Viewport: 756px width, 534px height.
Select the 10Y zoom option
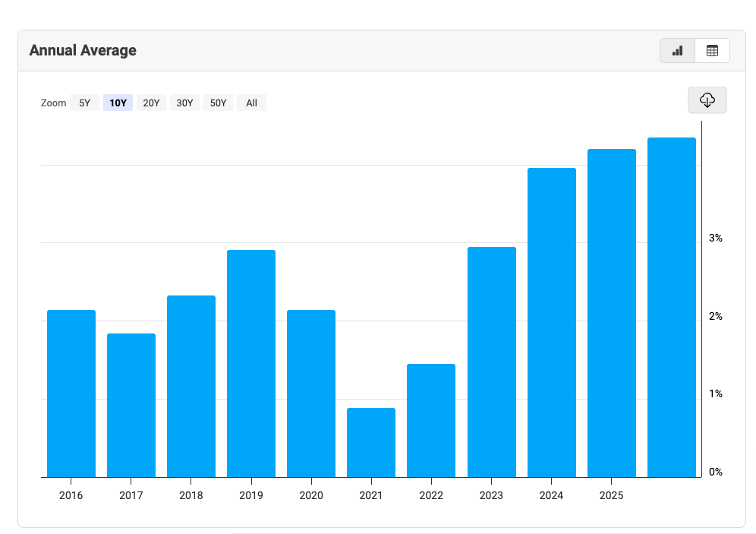point(118,103)
